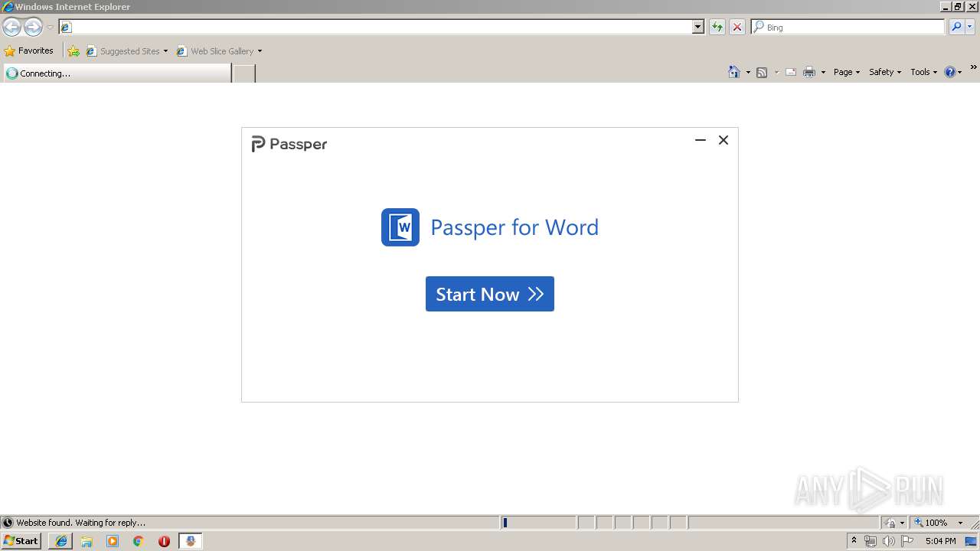Click into the address bar field
The height and width of the screenshot is (551, 980).
(381, 27)
